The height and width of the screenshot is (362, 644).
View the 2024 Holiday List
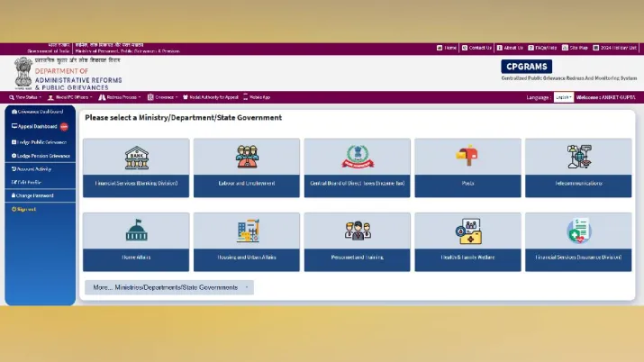point(614,48)
